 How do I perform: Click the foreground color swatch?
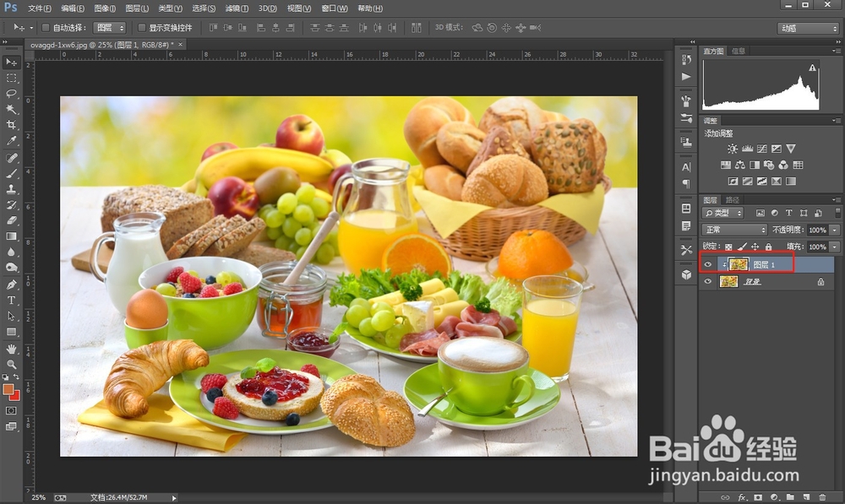point(8,390)
